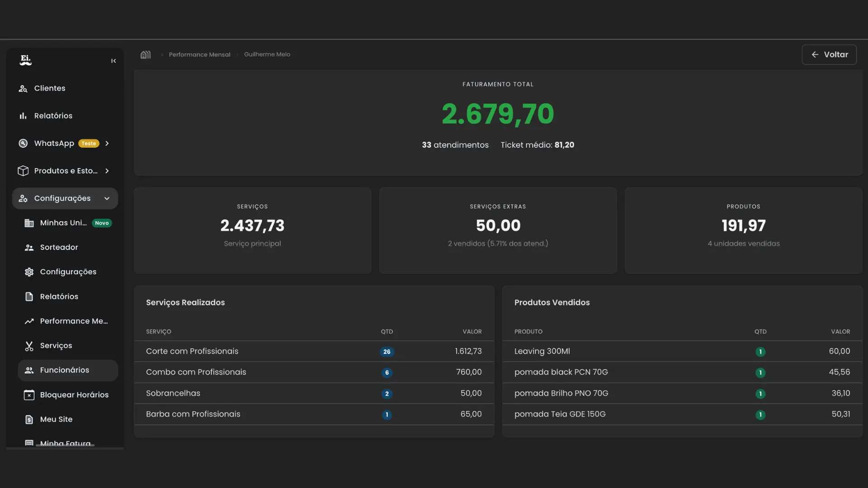Collapse the Configurações section chevron
868x488 pixels.
107,198
